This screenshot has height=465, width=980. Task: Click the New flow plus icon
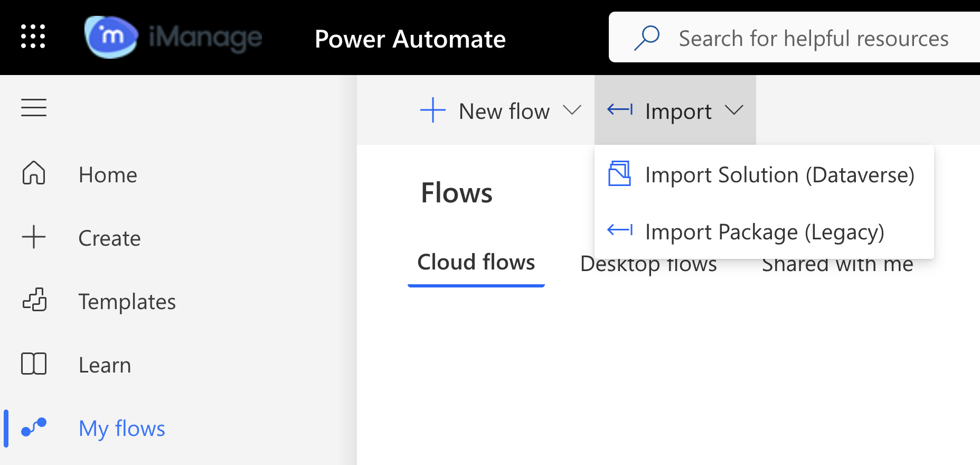433,110
